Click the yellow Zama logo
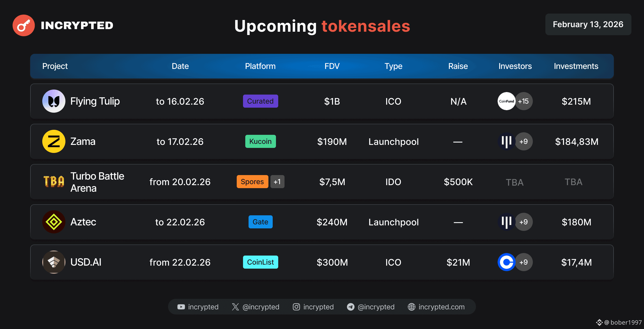This screenshot has width=644, height=329. (x=54, y=141)
